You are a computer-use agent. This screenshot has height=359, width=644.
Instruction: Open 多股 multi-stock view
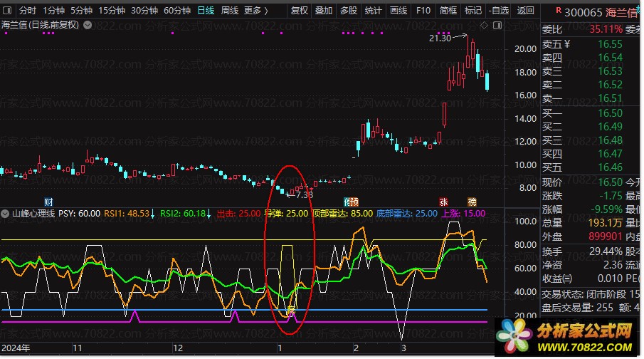[x=349, y=10]
